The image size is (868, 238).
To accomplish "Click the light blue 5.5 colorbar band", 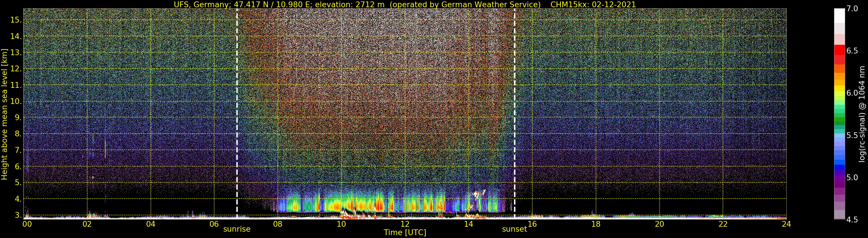I will [x=839, y=135].
